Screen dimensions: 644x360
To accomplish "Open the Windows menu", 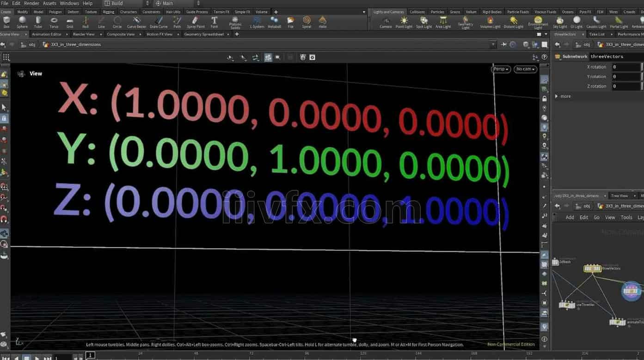I will [x=69, y=3].
